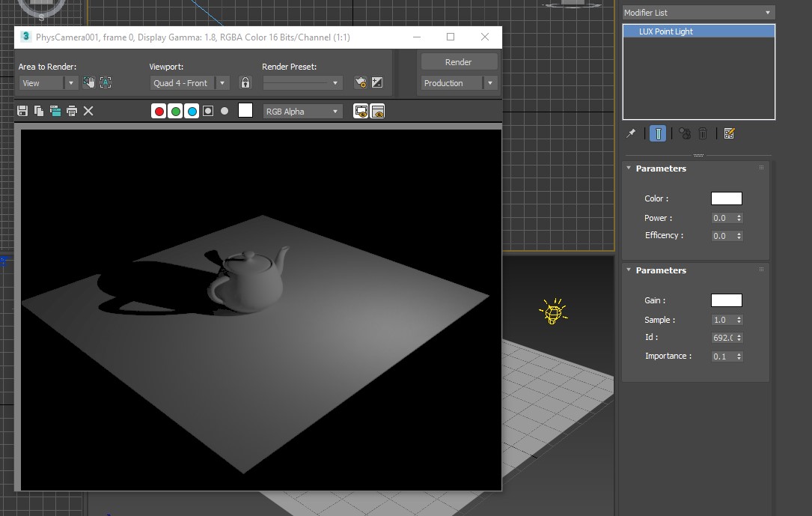The height and width of the screenshot is (516, 812).
Task: Open the Quad 4 - Front viewport dropdown
Action: coord(222,83)
